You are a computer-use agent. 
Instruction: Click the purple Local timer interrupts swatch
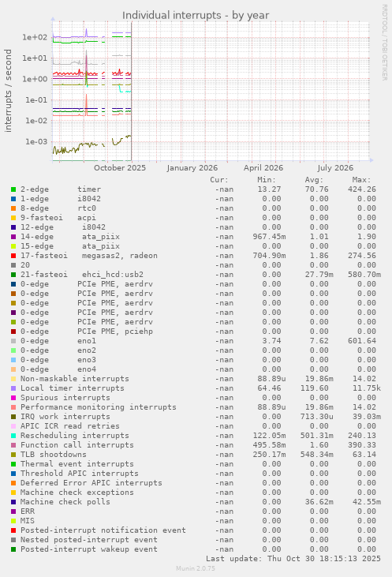coord(13,388)
